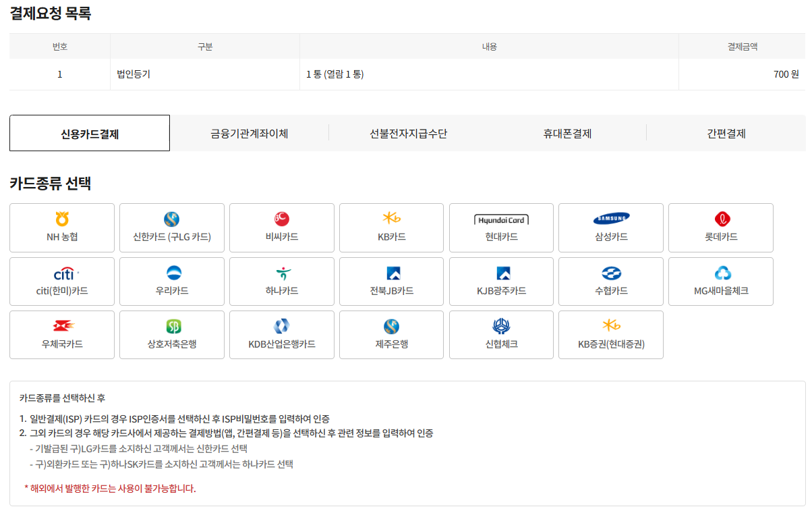This screenshot has width=812, height=511.
Task: Select the KB증권(현대증권) logo
Action: tap(612, 325)
